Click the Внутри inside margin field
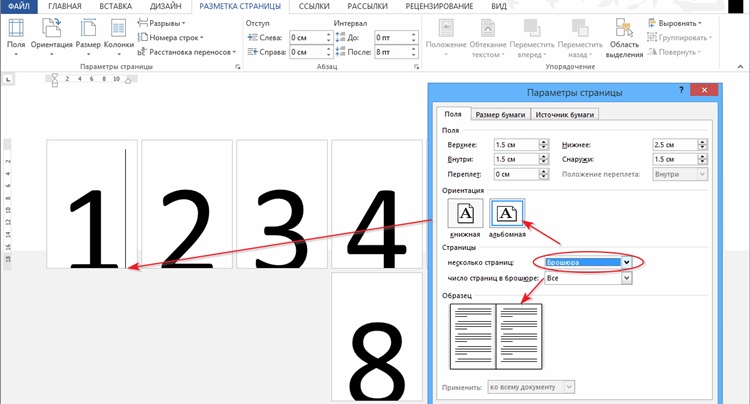Image resolution: width=750 pixels, height=404 pixels. [x=517, y=159]
